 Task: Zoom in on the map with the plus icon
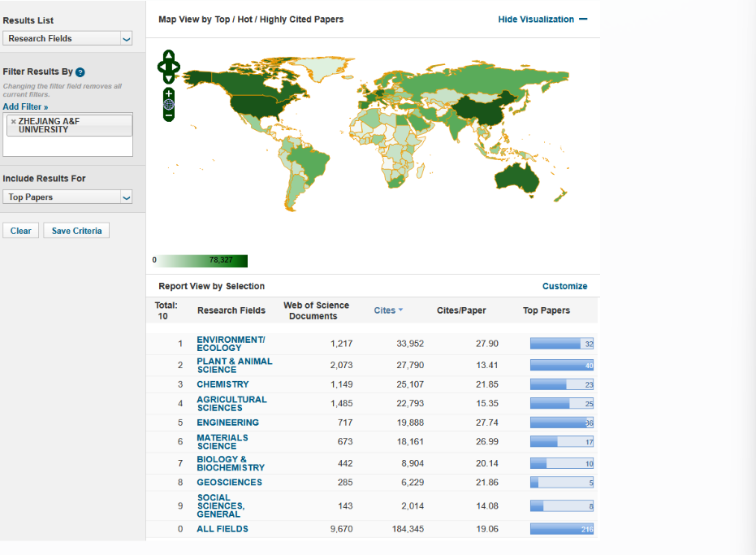coord(168,94)
